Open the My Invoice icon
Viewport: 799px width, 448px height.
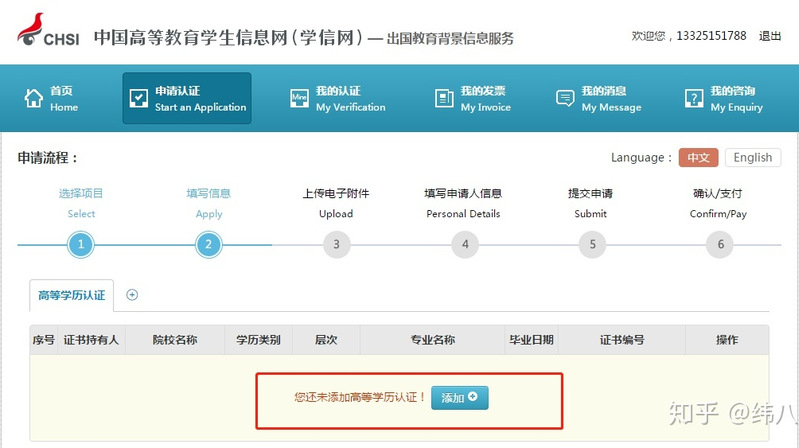(444, 98)
